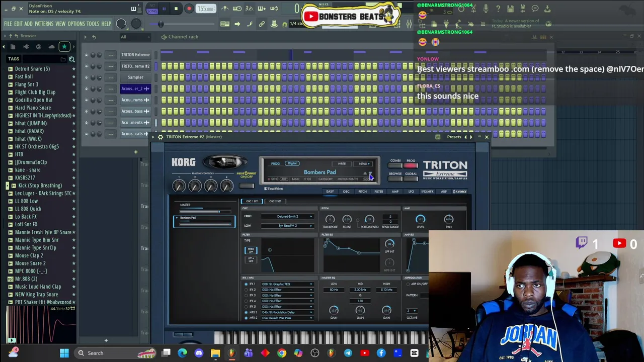Add a channel with plus button below rack
The width and height of the screenshot is (644, 362).
coord(135,152)
